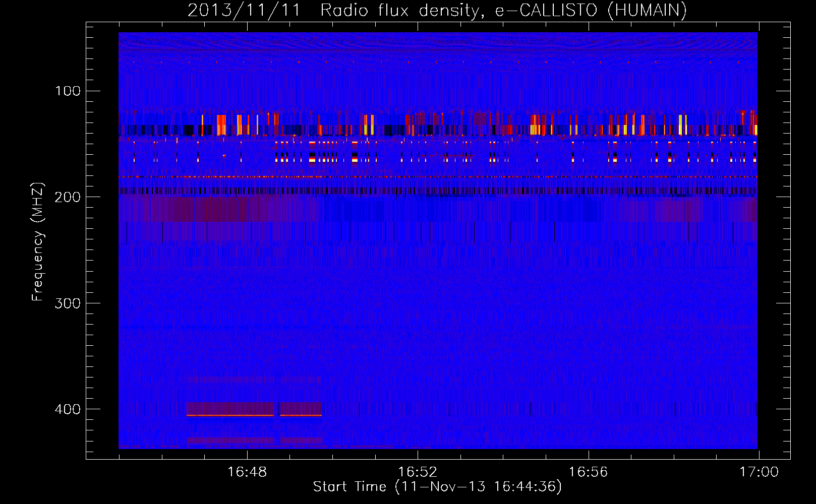Click the 300 MHz frequency axis label
Image resolution: width=816 pixels, height=504 pixels.
coord(68,303)
